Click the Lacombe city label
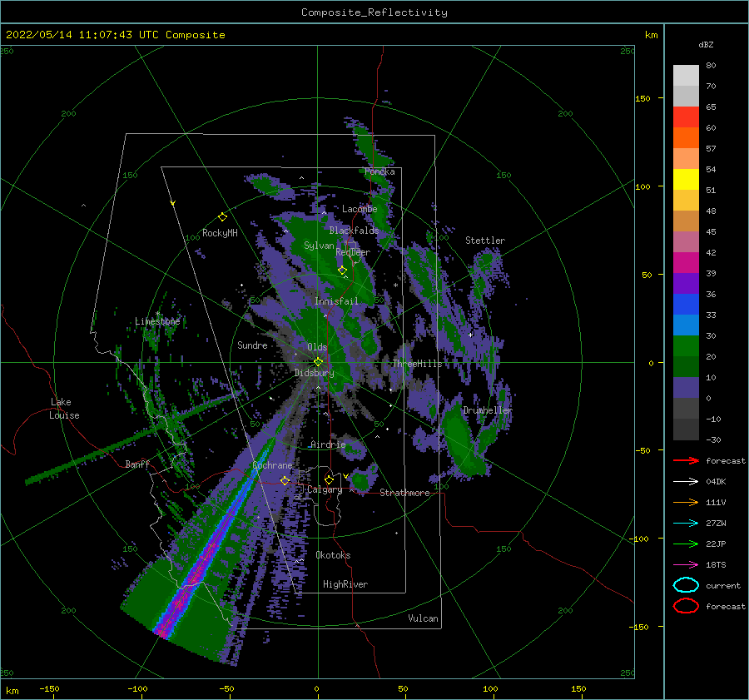Image resolution: width=749 pixels, height=700 pixels. 360,209
